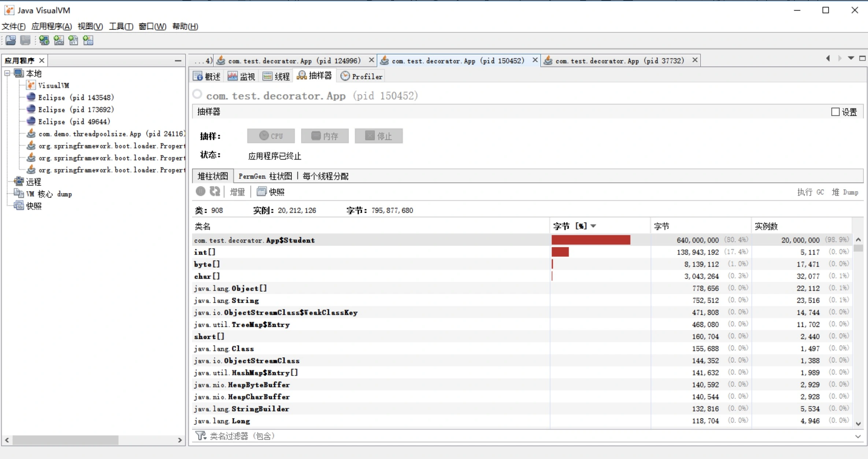The image size is (868, 459).
Task: Click the record start icon in sampler
Action: (x=200, y=191)
